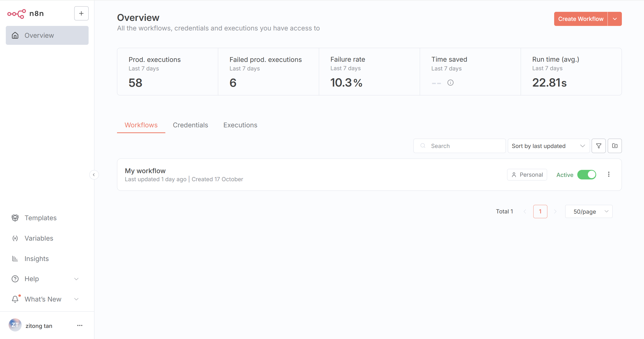
Task: Click the create folder icon
Action: [x=615, y=146]
